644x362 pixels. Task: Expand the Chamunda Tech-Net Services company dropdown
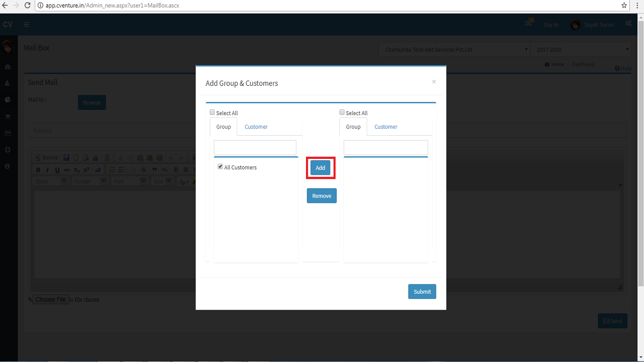tap(454, 49)
